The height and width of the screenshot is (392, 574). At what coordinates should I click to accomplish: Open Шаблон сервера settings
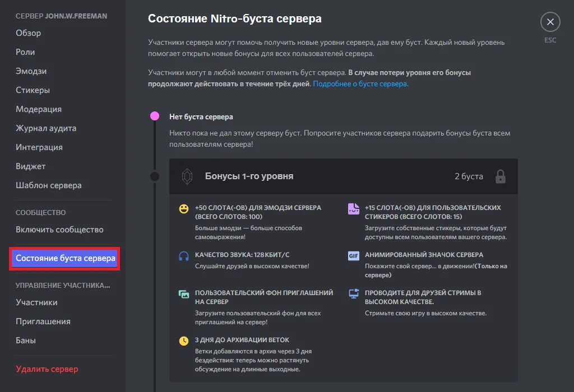[49, 185]
